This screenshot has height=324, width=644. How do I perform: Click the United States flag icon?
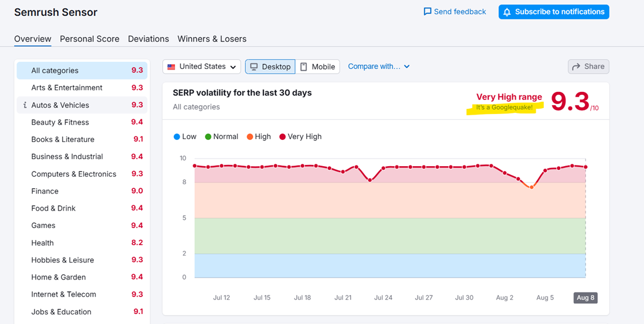[x=172, y=67]
